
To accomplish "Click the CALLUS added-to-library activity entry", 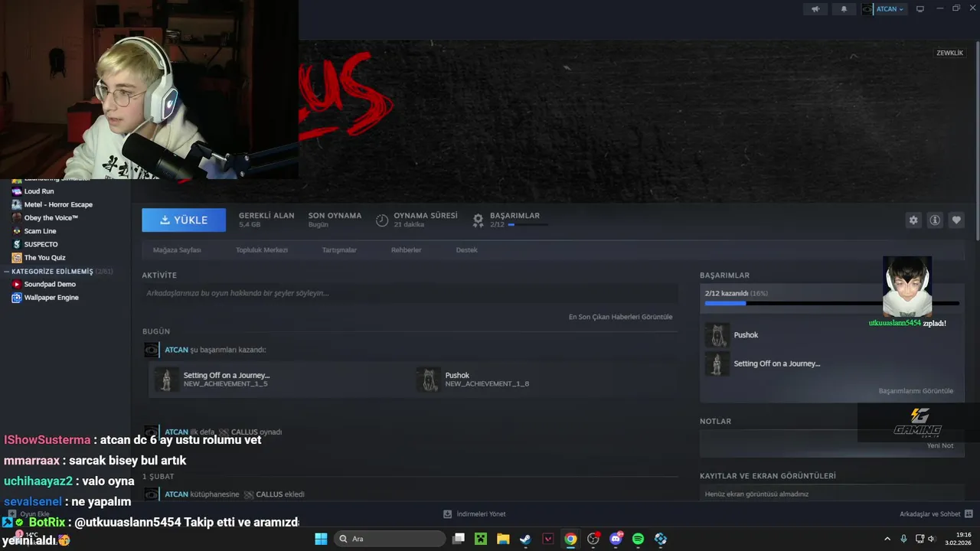I will [x=224, y=494].
